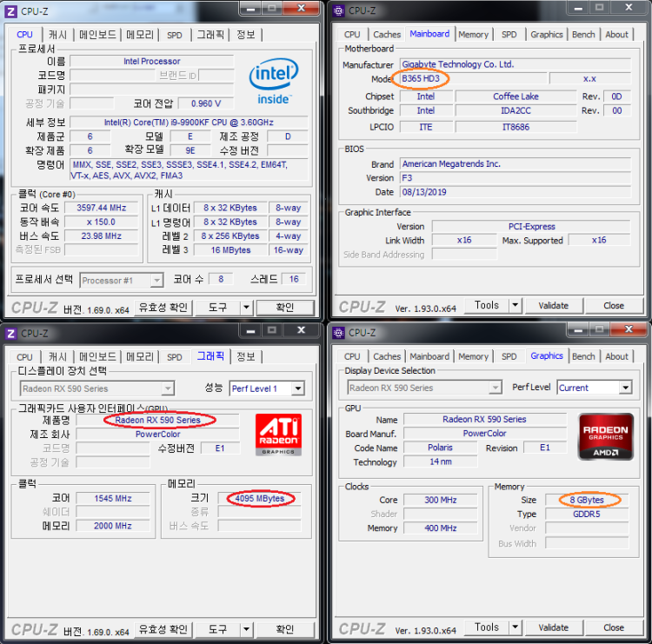The width and height of the screenshot is (652, 644).
Task: Click Close button in Mainboard window
Action: pyautogui.click(x=614, y=306)
